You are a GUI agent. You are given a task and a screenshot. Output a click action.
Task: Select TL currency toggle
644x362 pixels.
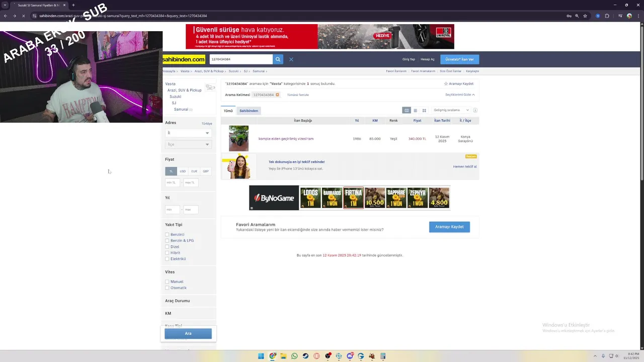click(171, 171)
